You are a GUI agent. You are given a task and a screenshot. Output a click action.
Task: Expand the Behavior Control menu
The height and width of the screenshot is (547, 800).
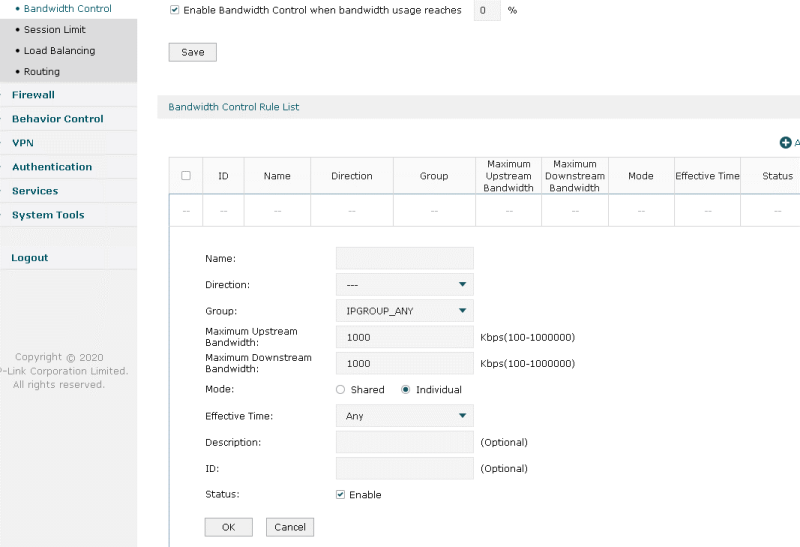click(58, 119)
